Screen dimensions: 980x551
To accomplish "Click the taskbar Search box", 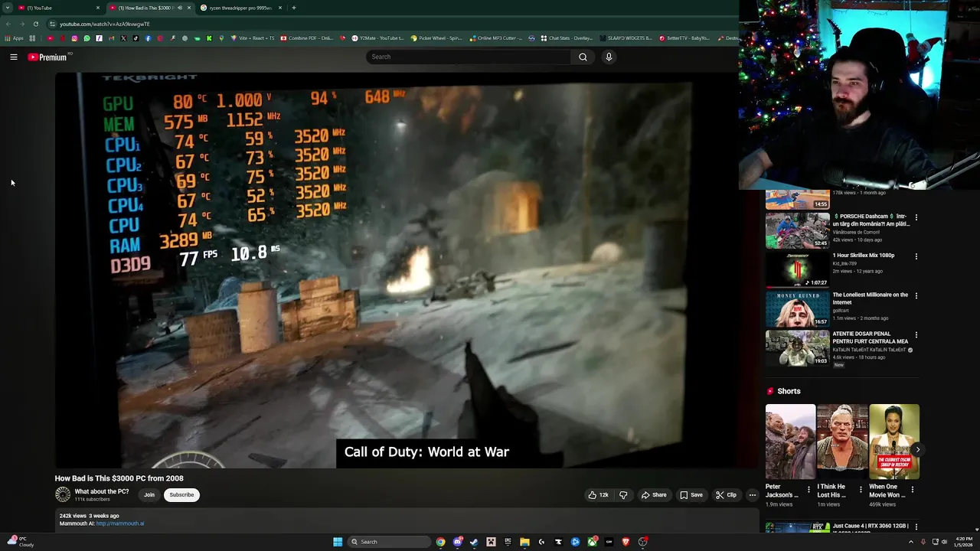I will [389, 542].
